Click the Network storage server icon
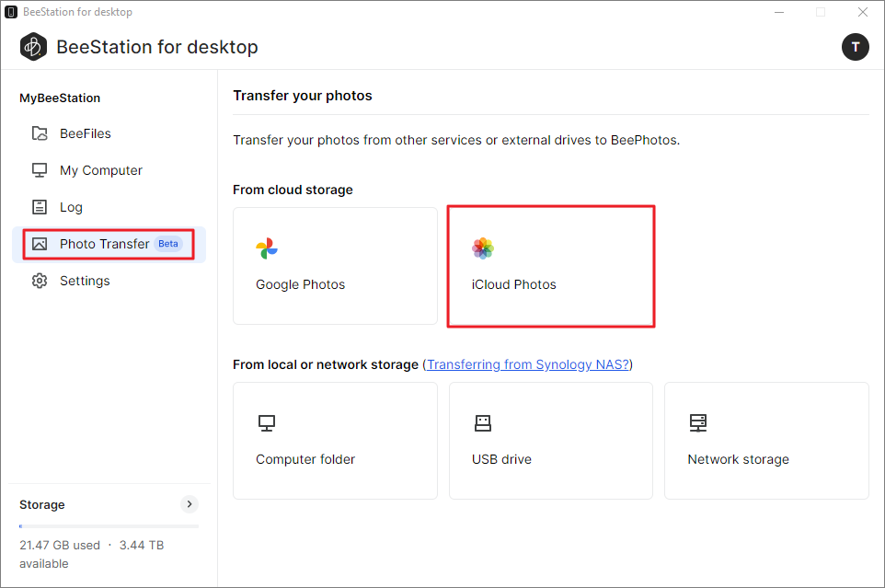This screenshot has height=588, width=885. (x=698, y=422)
